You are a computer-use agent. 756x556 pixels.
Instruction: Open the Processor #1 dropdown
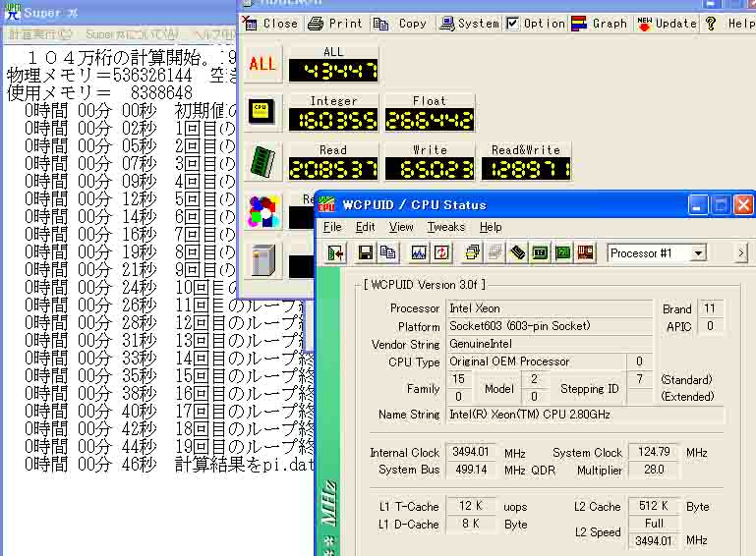pos(698,253)
